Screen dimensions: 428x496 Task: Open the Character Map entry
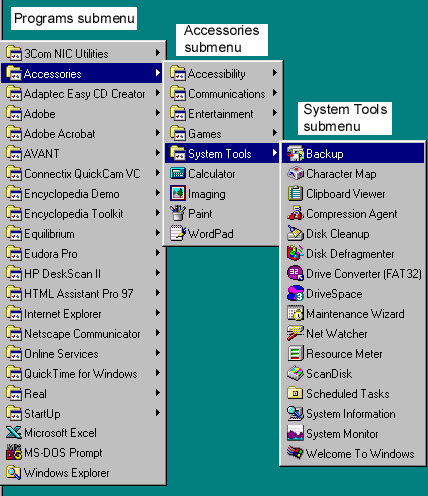pyautogui.click(x=353, y=174)
